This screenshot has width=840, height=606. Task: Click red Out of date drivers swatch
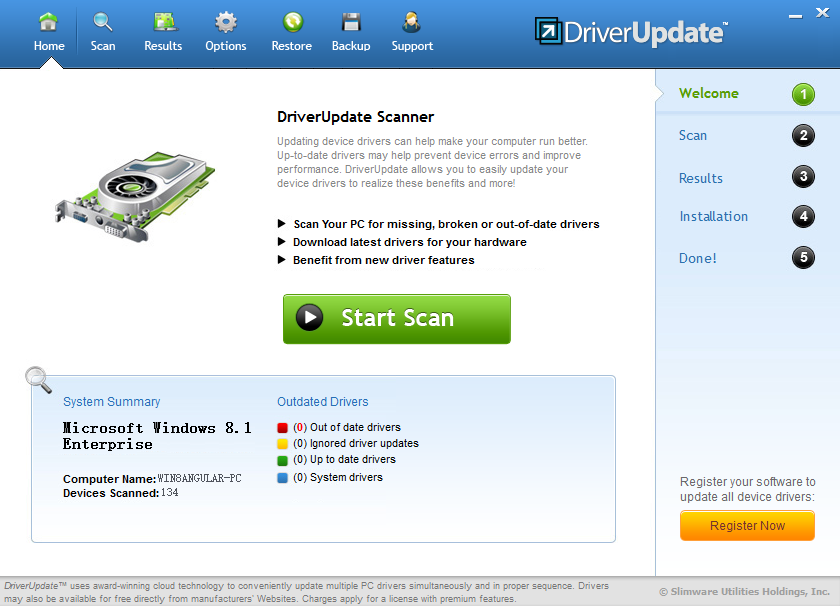click(282, 428)
